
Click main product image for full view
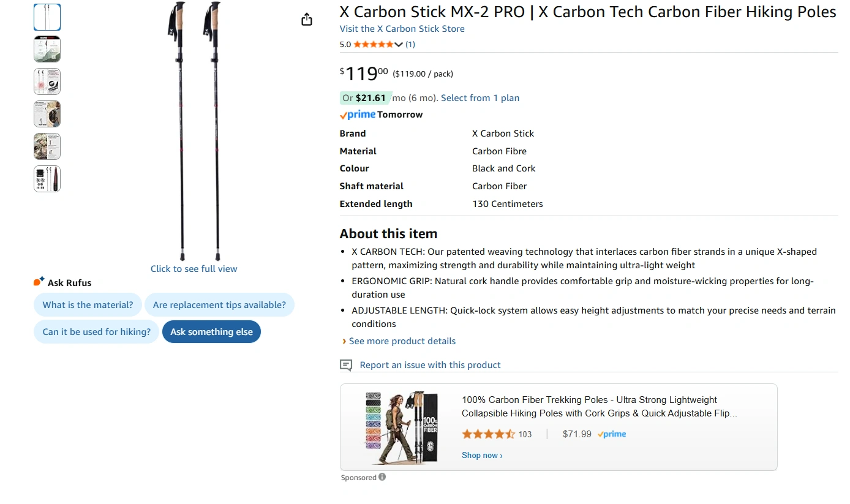[x=194, y=132]
